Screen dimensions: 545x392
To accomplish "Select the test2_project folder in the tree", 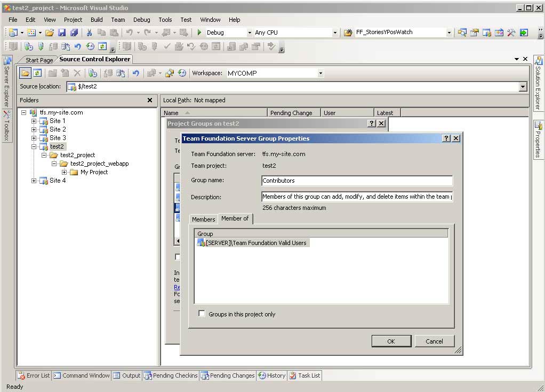I will tap(77, 155).
